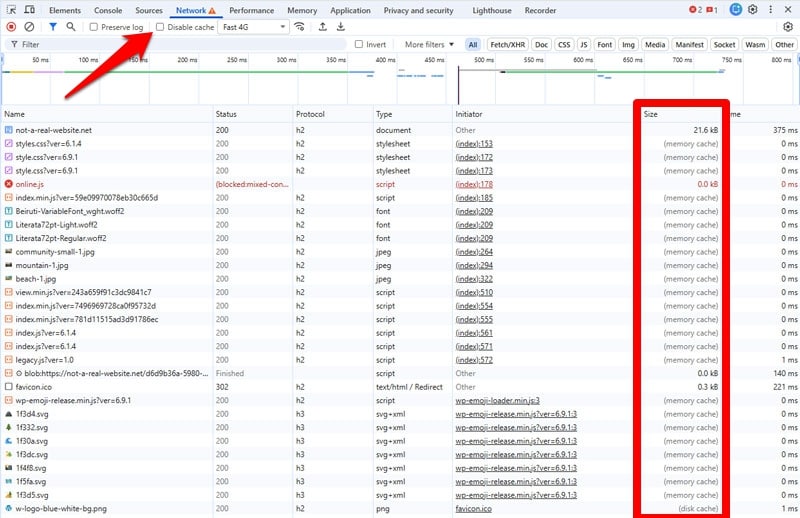Tick the Disable cache checkbox
The height and width of the screenshot is (518, 800).
coord(160,27)
